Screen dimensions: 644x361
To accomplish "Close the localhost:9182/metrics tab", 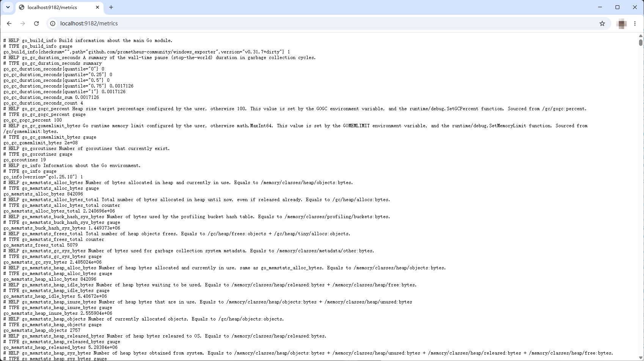I will [97, 7].
